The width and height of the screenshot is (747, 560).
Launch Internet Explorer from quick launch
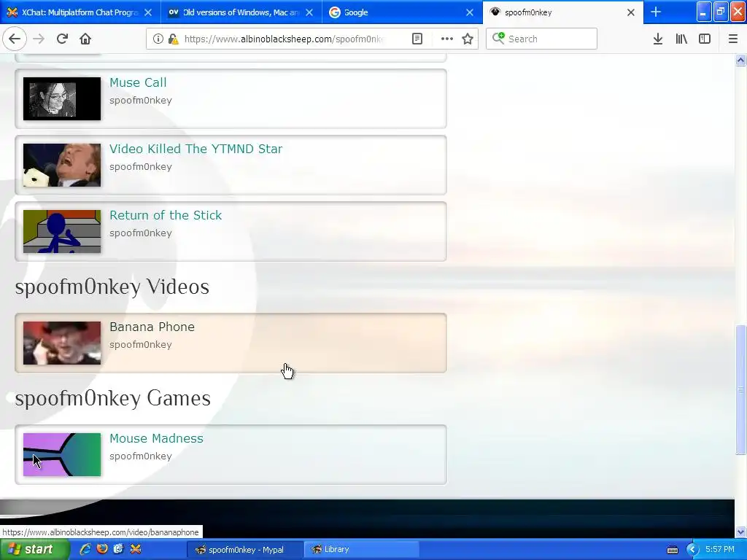click(85, 550)
